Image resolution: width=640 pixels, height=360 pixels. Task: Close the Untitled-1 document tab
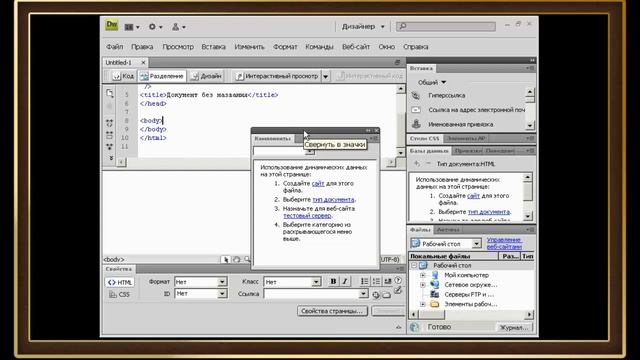tap(143, 62)
